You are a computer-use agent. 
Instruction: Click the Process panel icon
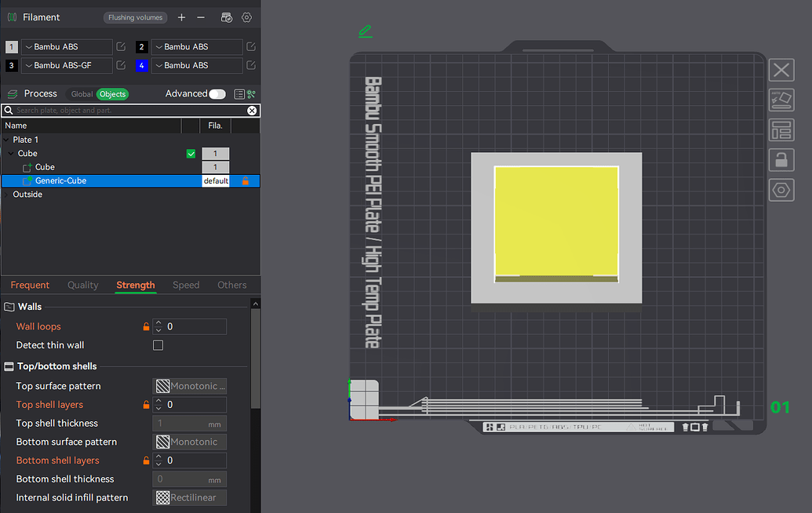coord(13,94)
